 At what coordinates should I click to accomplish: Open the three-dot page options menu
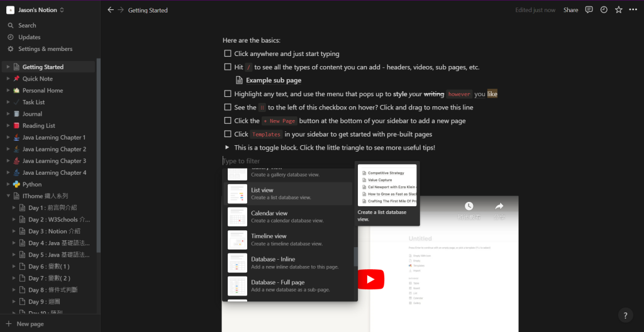tap(633, 10)
